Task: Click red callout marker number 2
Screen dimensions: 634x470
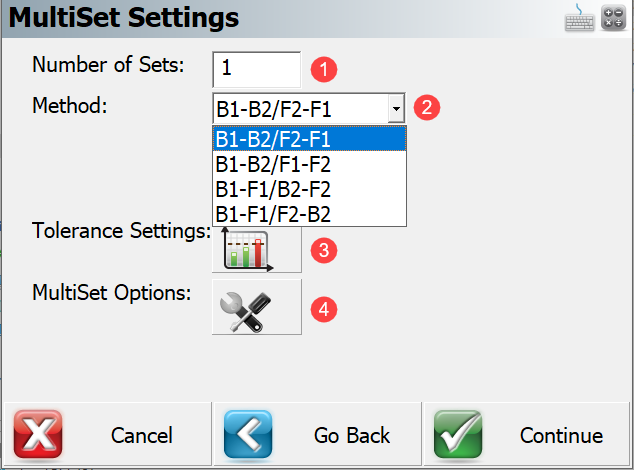Action: (x=427, y=107)
